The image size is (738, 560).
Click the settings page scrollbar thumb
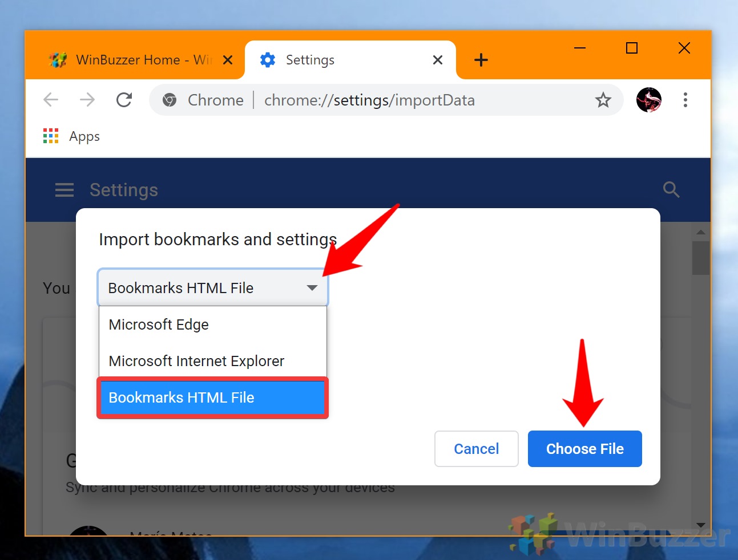click(x=701, y=258)
